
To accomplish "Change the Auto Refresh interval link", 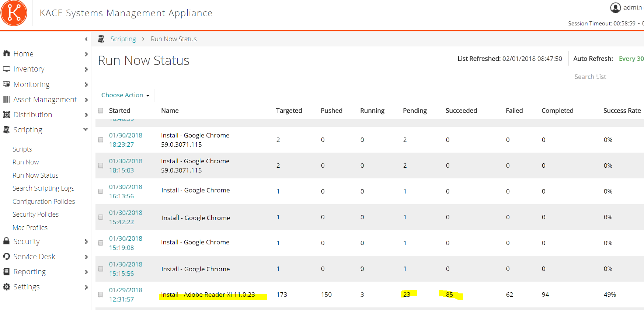I will (x=631, y=59).
